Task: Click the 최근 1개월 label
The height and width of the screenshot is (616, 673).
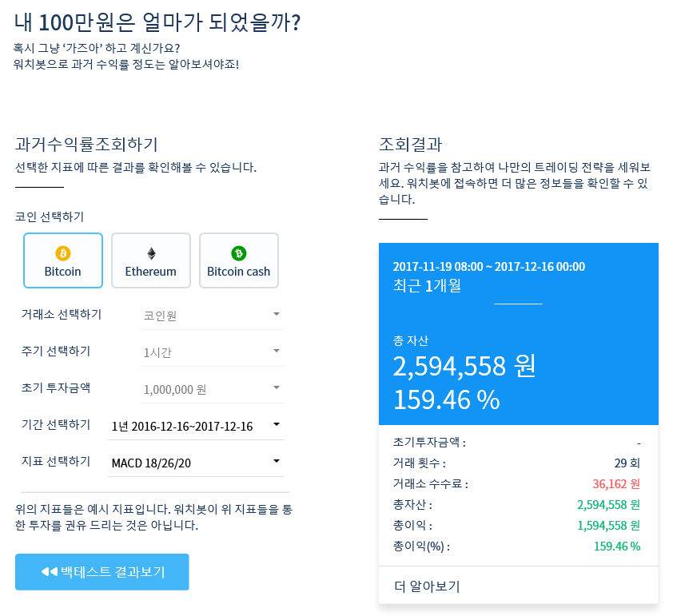Action: 427,286
